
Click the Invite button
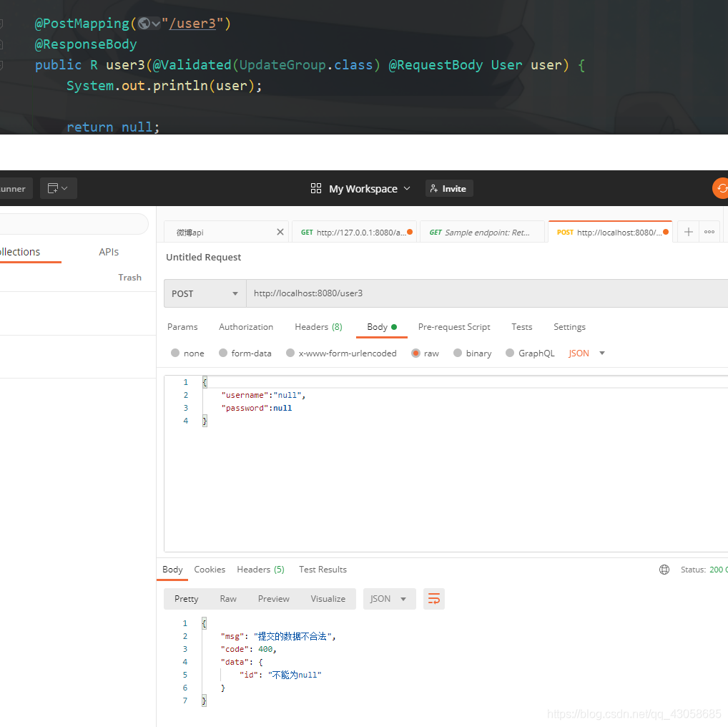pyautogui.click(x=448, y=188)
